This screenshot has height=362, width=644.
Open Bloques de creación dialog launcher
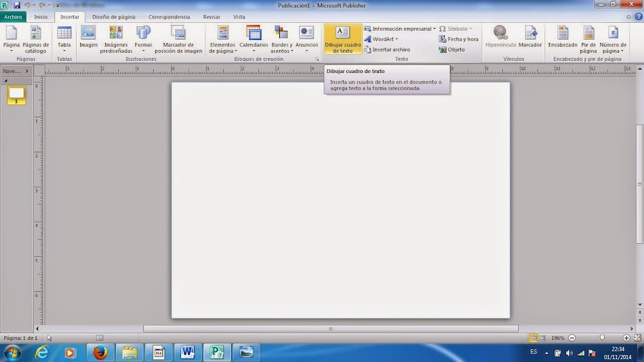pyautogui.click(x=317, y=59)
